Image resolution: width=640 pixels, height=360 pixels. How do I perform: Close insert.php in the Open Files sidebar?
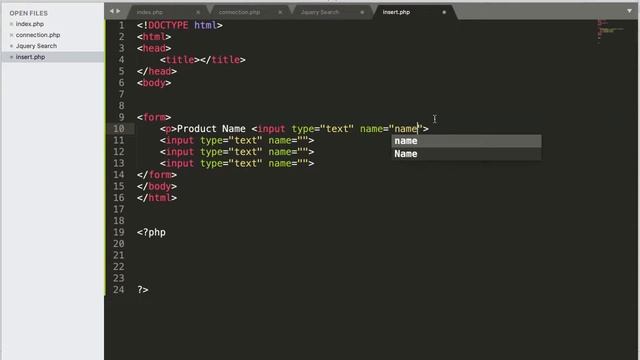(x=11, y=57)
